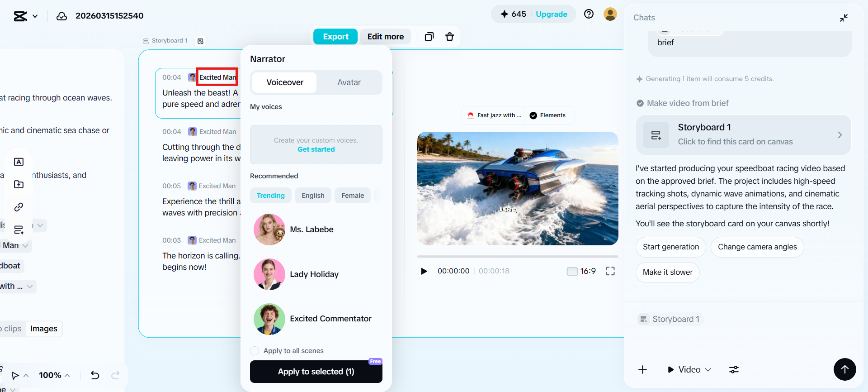Open chat generation settings sliders icon

click(x=734, y=370)
